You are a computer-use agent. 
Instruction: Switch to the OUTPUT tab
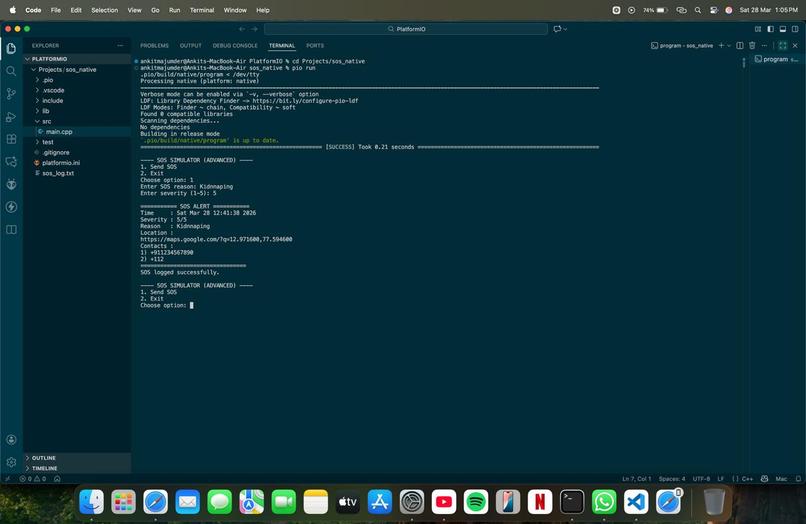[191, 45]
